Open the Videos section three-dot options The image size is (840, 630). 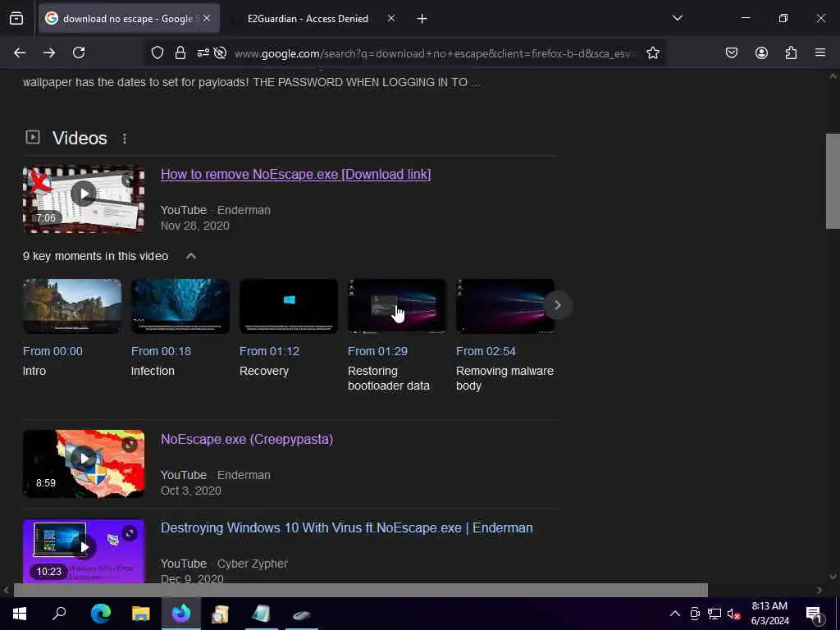125,139
